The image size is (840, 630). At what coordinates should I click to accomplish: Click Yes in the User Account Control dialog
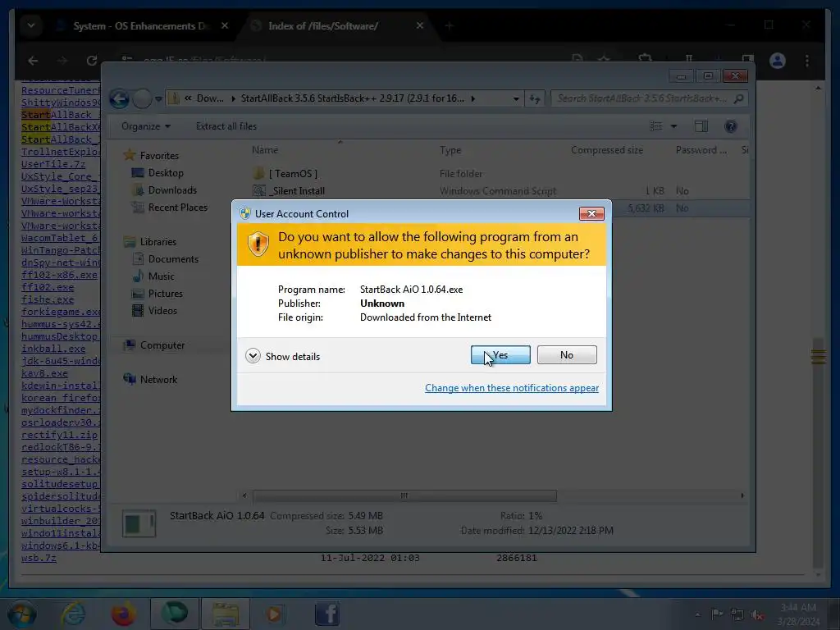tap(500, 354)
